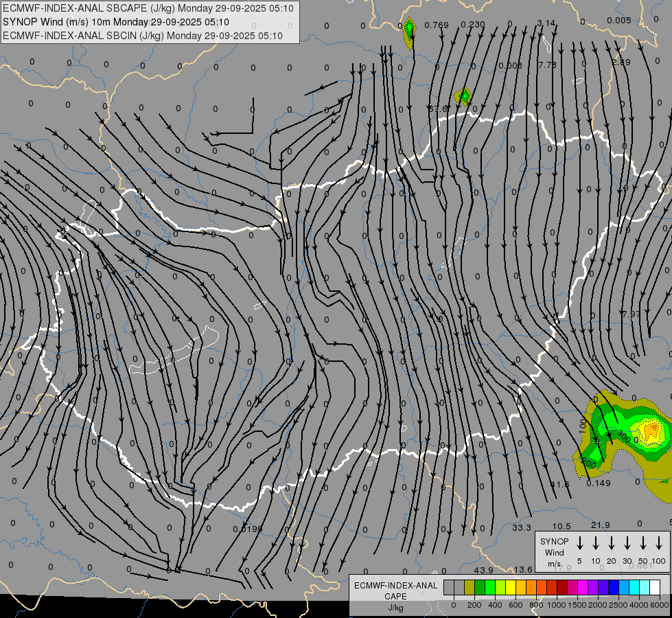Image resolution: width=672 pixels, height=618 pixels.
Task: Select the 800 tick on the CAPE scale
Action: [x=536, y=605]
